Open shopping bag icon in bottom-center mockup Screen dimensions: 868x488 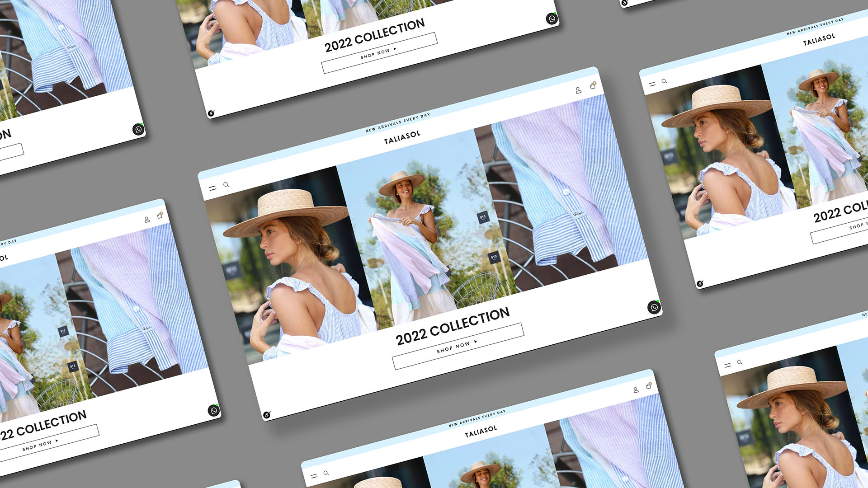pos(649,385)
